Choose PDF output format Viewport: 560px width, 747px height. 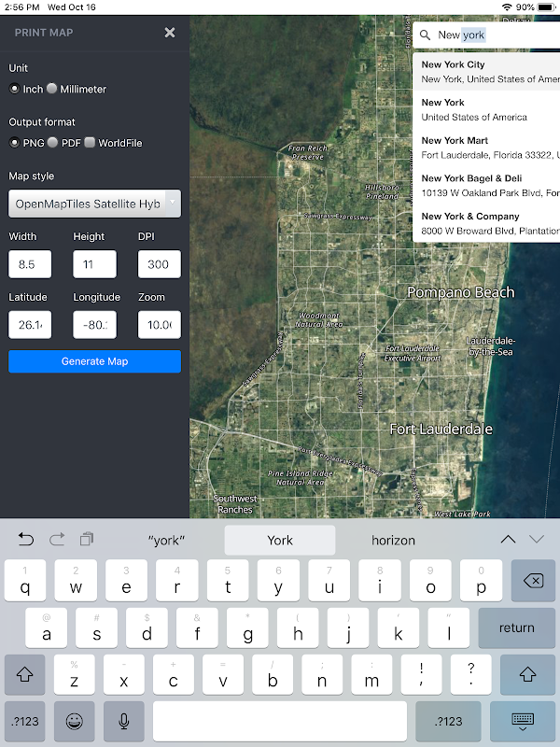[x=52, y=143]
